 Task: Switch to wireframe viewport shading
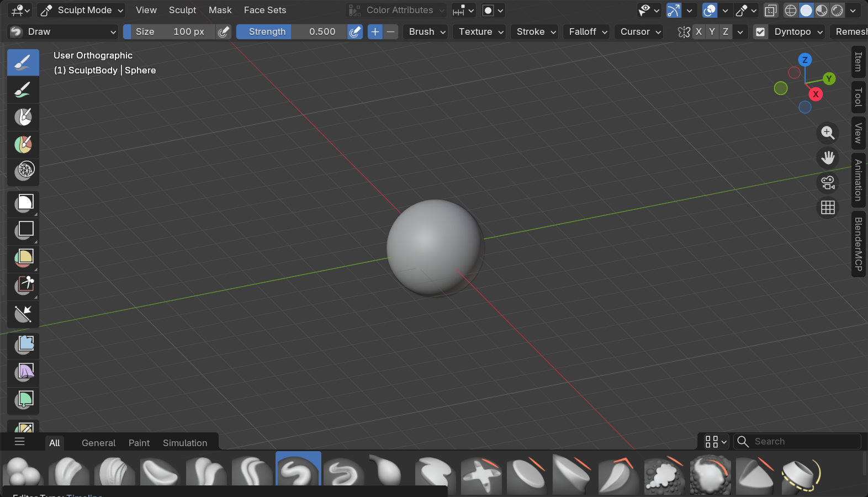(x=791, y=10)
